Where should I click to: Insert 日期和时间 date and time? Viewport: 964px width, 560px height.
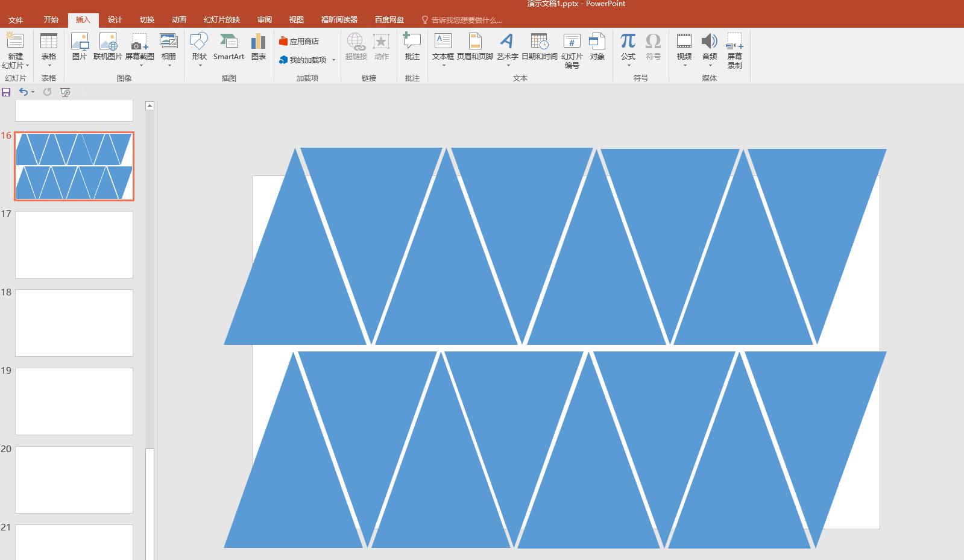(x=540, y=46)
